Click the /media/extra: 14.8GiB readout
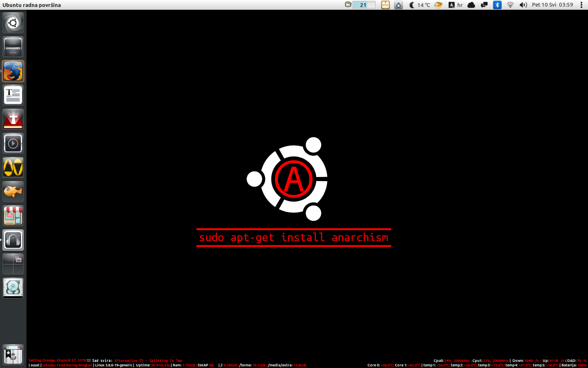Screen dimensions: 588x368 (287, 365)
